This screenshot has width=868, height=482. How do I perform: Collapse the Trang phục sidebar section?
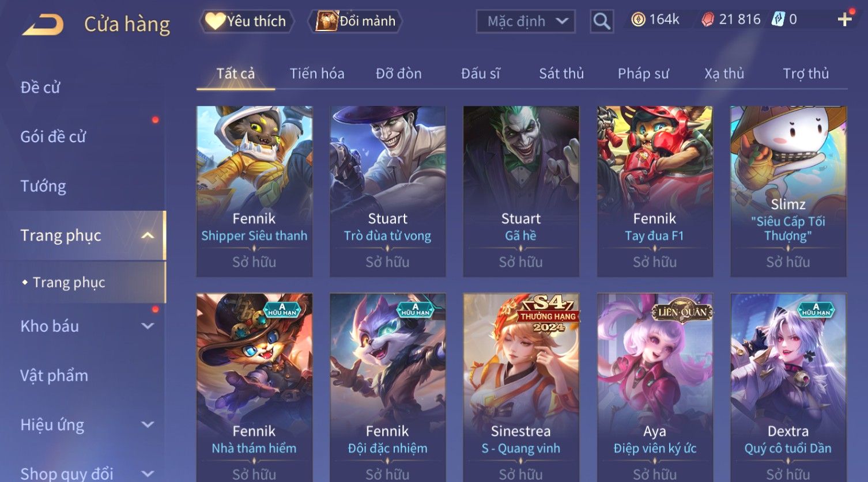(148, 236)
